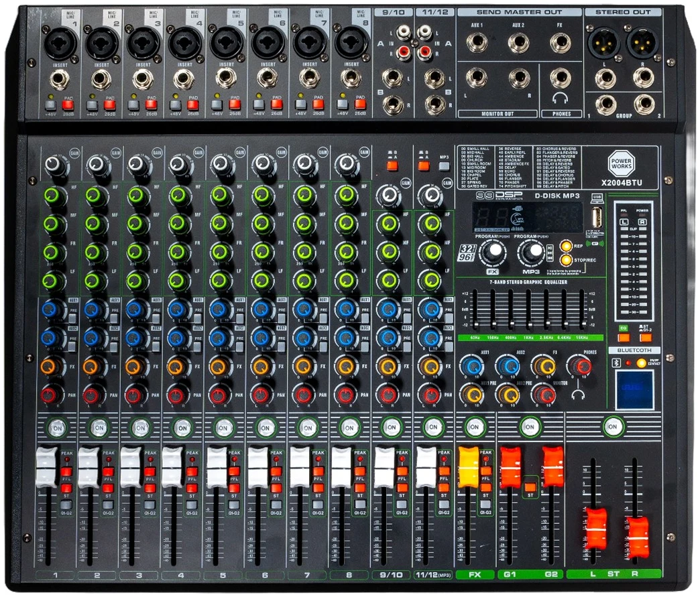Image resolution: width=700 pixels, height=597 pixels.
Task: Click the track-skip icons beside the MP3 knob
Action: (x=549, y=253)
